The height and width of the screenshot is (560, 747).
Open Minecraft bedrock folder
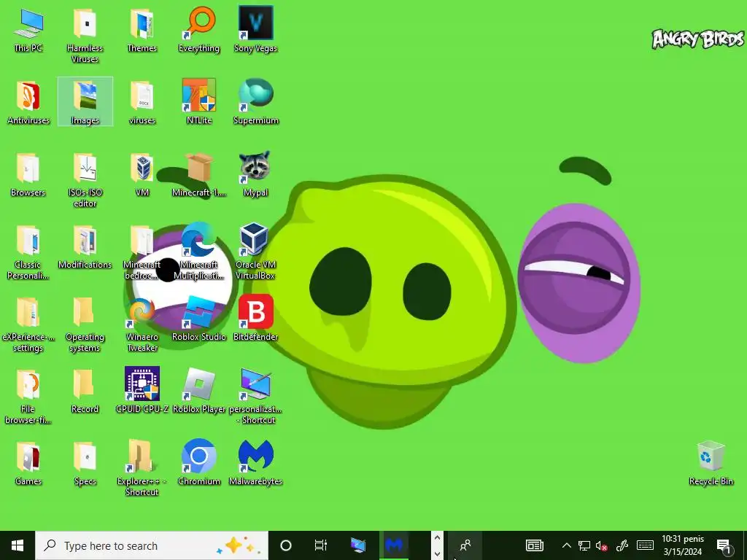(142, 252)
